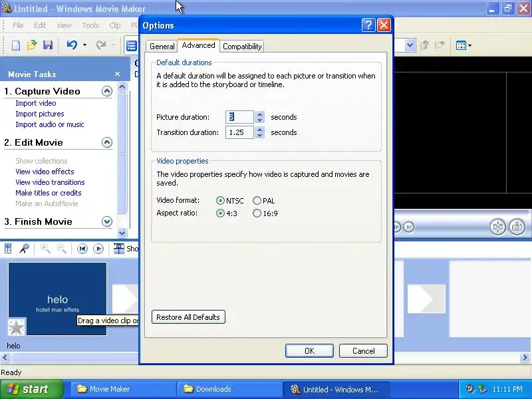Click the Undo arrow icon
532x399 pixels.
click(x=72, y=45)
